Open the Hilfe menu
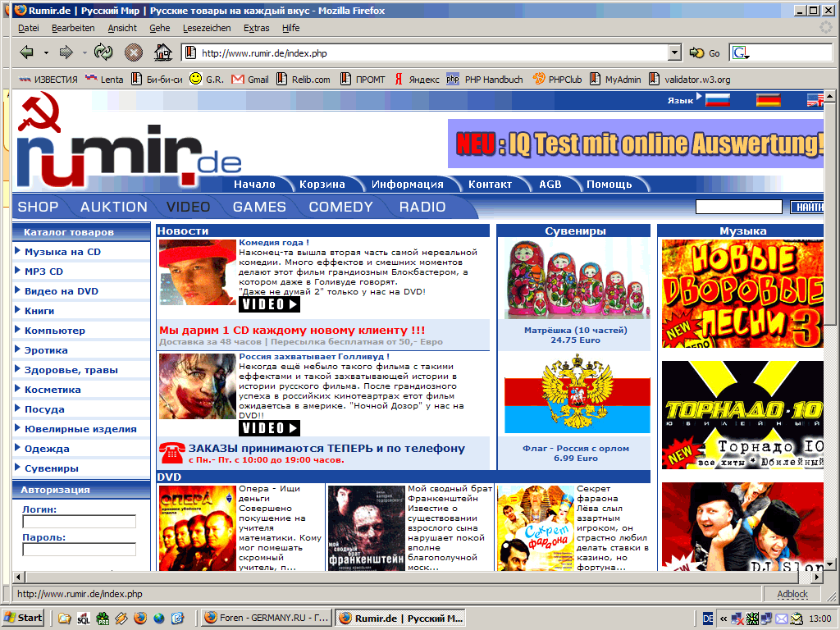840x630 pixels. (x=291, y=28)
